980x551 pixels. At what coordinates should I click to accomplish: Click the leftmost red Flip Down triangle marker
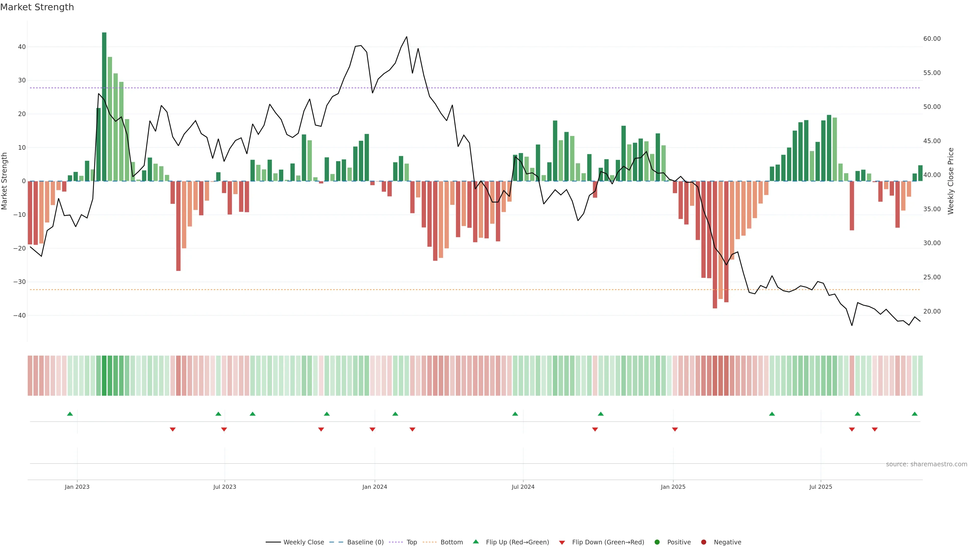(172, 429)
